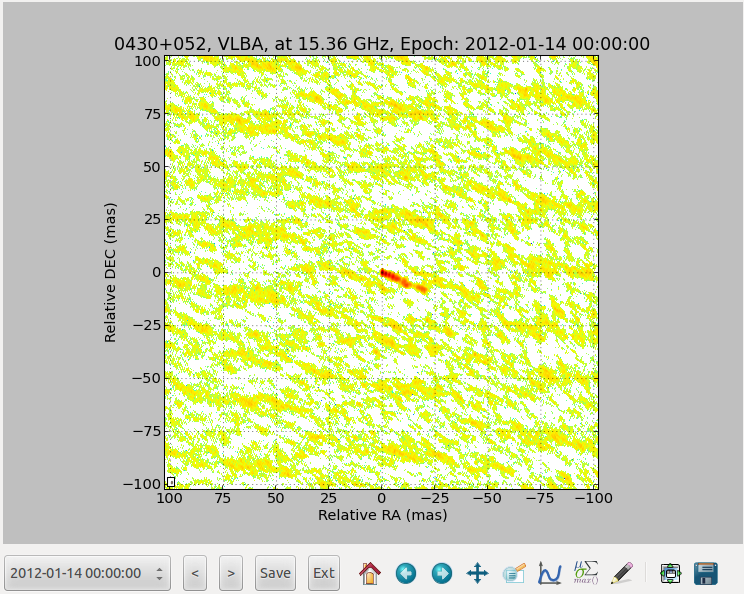Click the '−50' tick label on the DEC axis
744x594 pixels.
coord(147,378)
